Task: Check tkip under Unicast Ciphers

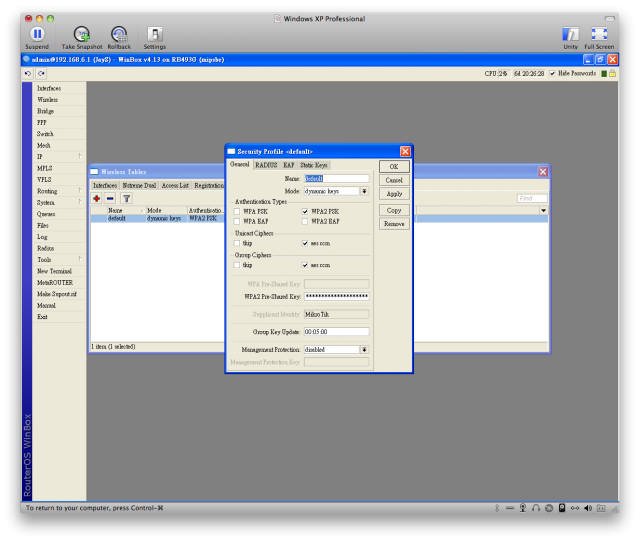Action: (x=237, y=243)
